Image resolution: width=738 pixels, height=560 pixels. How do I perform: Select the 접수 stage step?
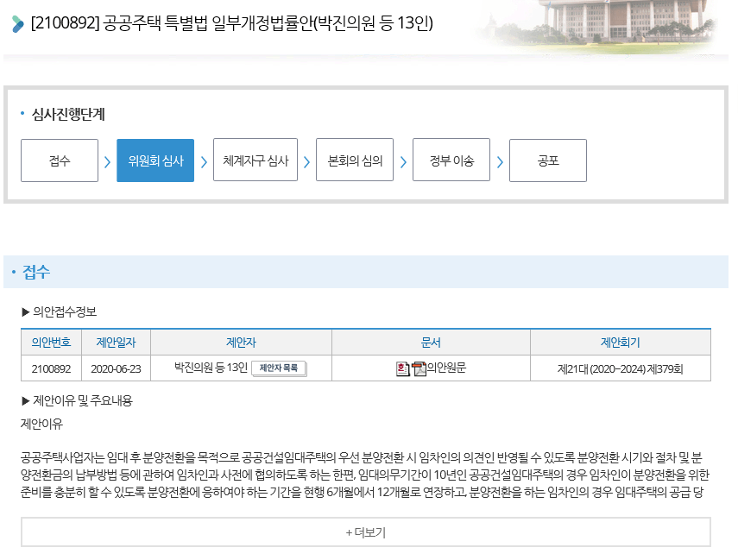click(x=60, y=160)
